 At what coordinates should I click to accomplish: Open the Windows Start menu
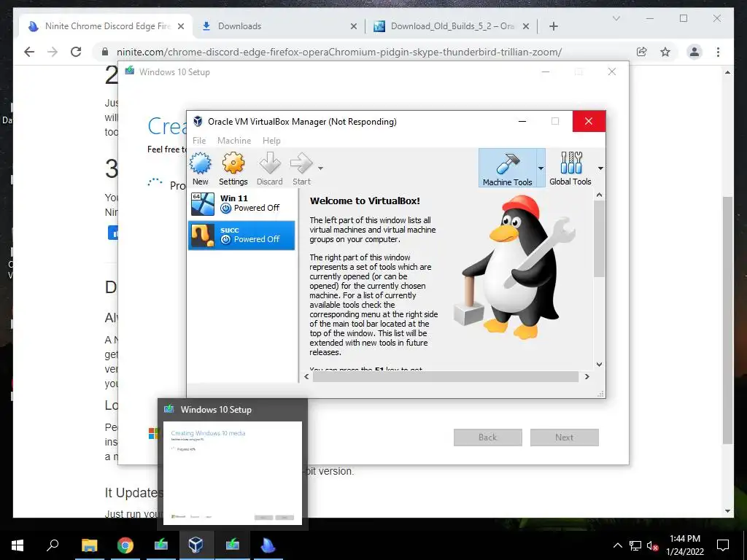pyautogui.click(x=18, y=545)
